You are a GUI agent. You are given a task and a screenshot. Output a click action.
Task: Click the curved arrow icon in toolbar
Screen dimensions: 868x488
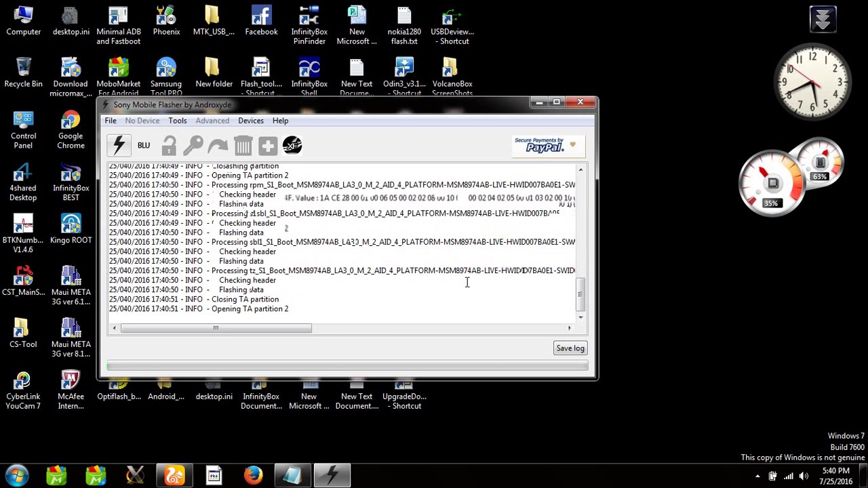218,146
